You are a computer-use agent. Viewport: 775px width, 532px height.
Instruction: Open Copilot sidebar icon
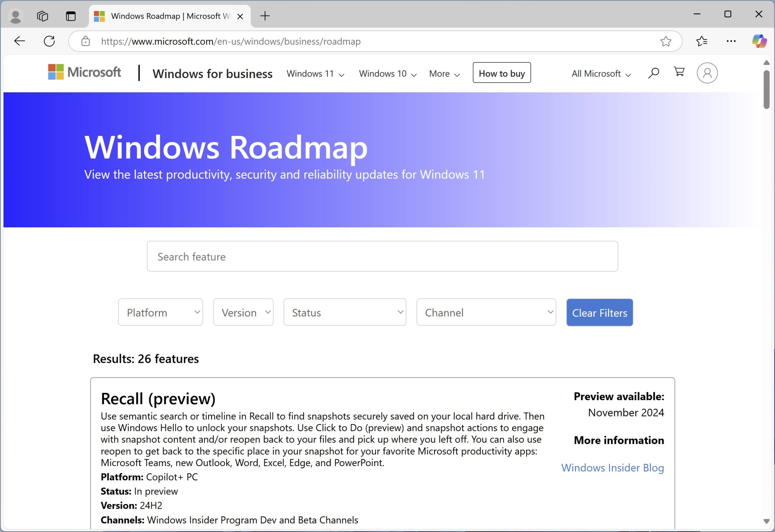[759, 41]
